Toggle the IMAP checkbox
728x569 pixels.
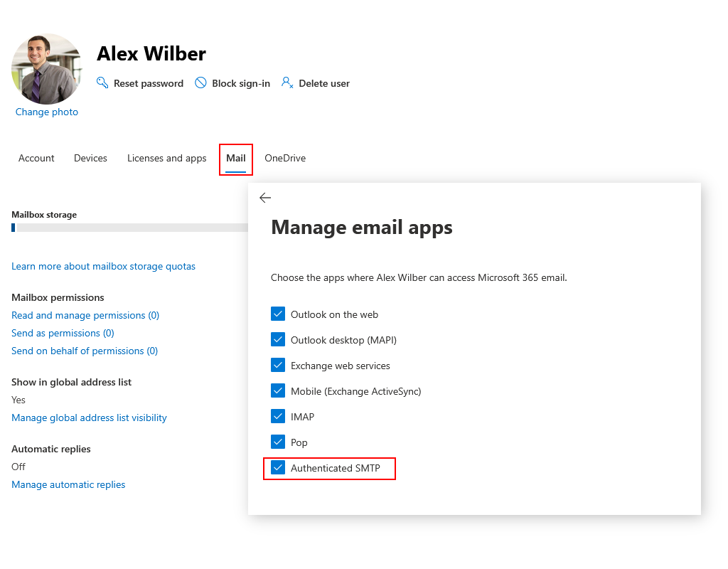[x=278, y=417]
